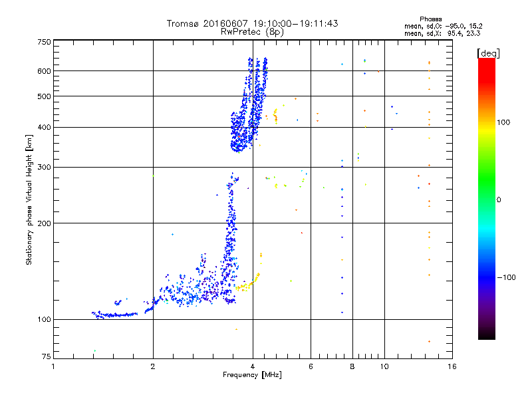Click the x-axis label '1'
This screenshot has height=399, width=532.
(53, 366)
